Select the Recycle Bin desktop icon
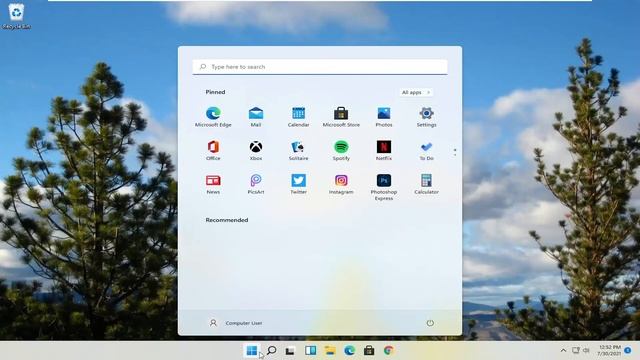The width and height of the screenshot is (640, 360). pyautogui.click(x=16, y=16)
